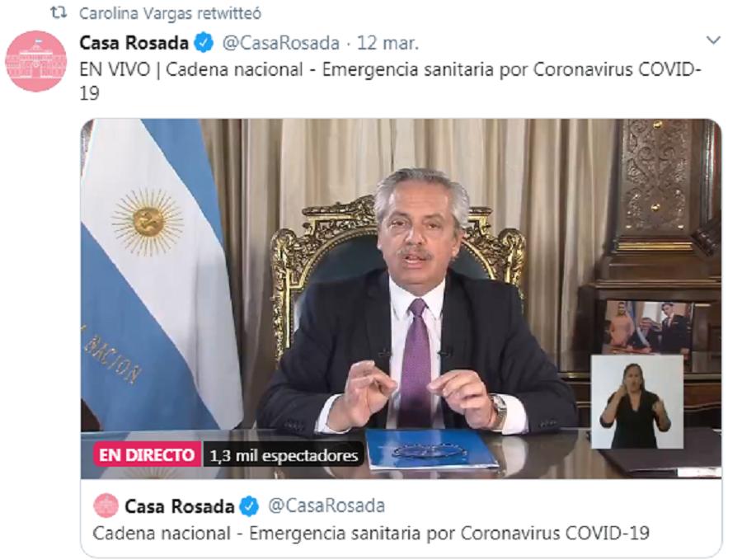Open Carolina Vargas profile from retweet notice
Image resolution: width=742 pixels, height=560 pixels.
tap(137, 14)
